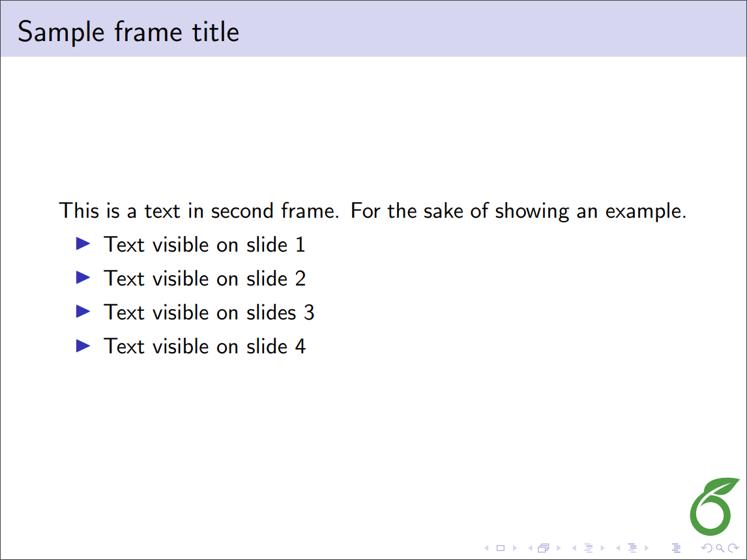Click the "Text visible on slide 4" item
The height and width of the screenshot is (560, 747).
pyautogui.click(x=204, y=346)
